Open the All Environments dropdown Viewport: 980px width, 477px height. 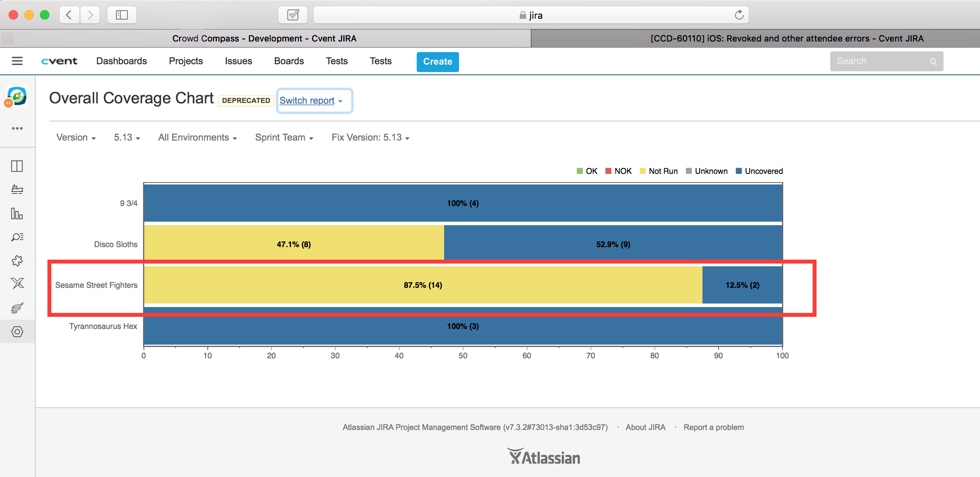click(x=198, y=137)
